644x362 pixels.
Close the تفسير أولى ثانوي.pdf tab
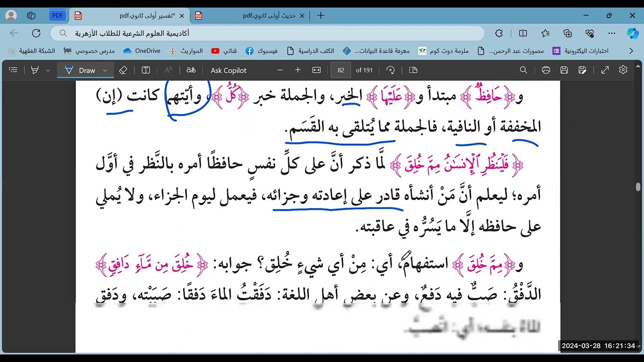pyautogui.click(x=182, y=16)
